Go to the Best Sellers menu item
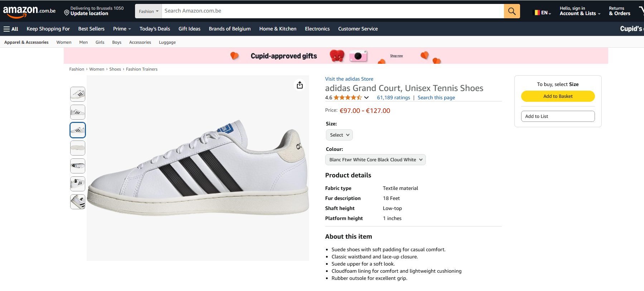This screenshot has width=644, height=291. pos(91,29)
